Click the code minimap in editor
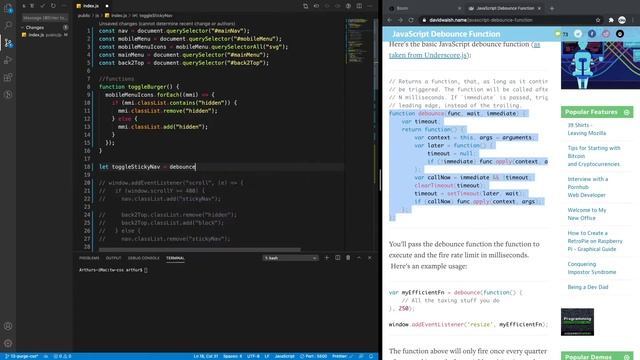Screen dimensions: 640x360 point(358,41)
